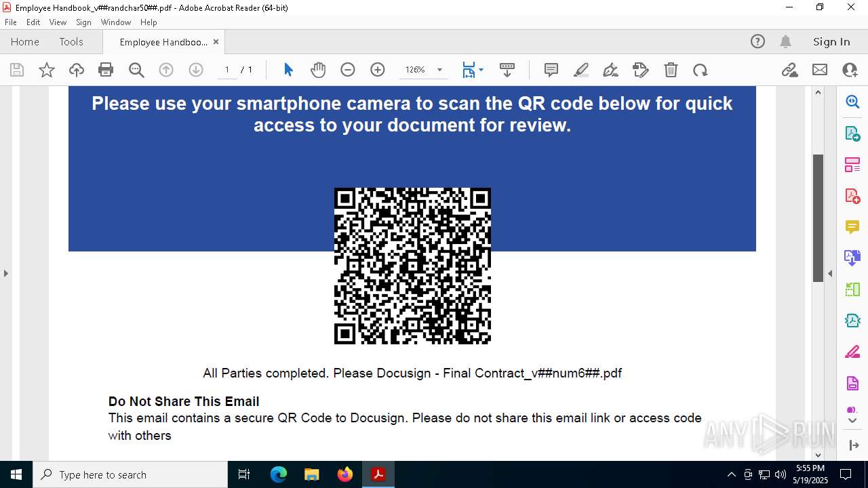Click the Save file icon
Image resolution: width=868 pixels, height=488 pixels.
(x=17, y=70)
